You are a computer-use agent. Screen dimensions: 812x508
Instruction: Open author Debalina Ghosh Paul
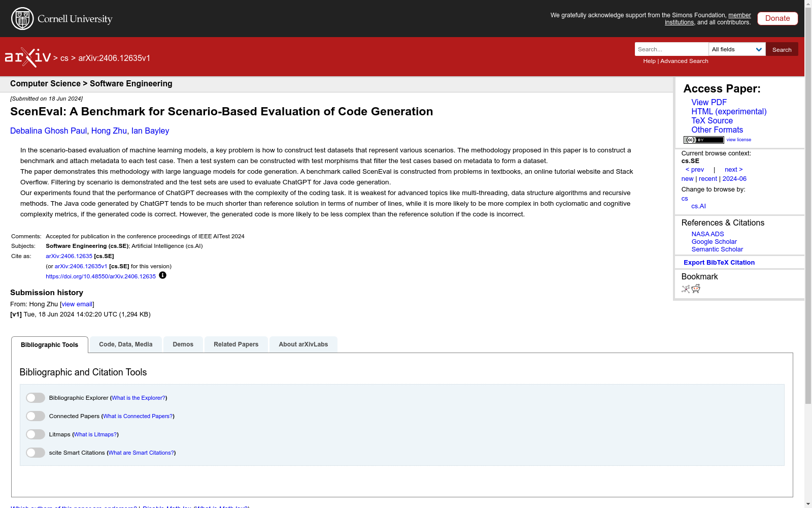(48, 131)
